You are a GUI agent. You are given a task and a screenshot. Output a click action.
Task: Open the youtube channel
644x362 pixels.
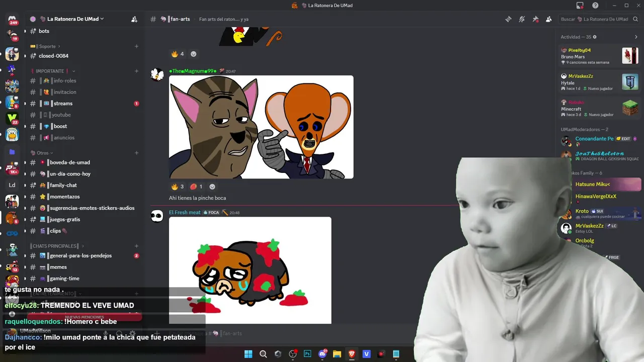point(85,115)
